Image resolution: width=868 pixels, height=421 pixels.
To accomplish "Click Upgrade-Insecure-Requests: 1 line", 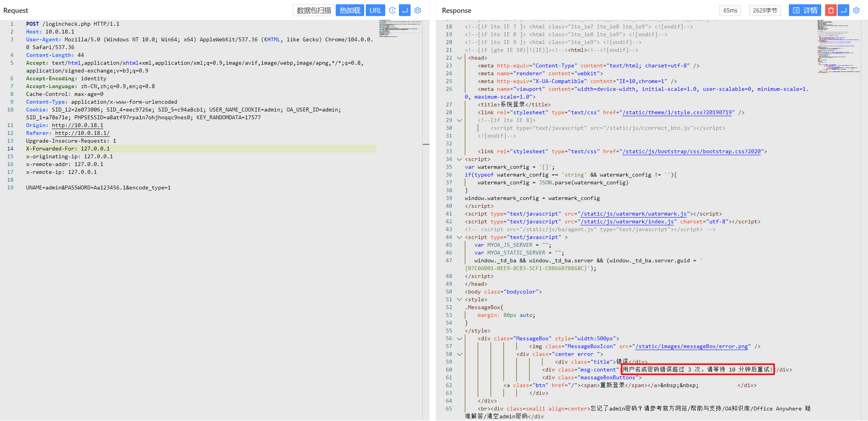I will point(71,141).
